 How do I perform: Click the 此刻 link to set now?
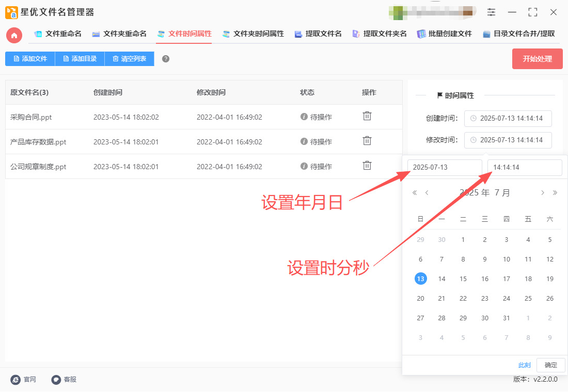coord(524,365)
